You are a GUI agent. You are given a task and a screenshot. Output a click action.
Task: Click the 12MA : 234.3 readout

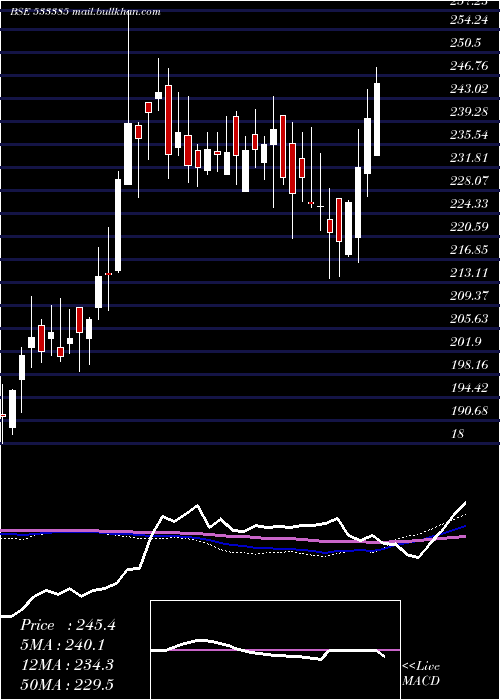click(x=67, y=665)
